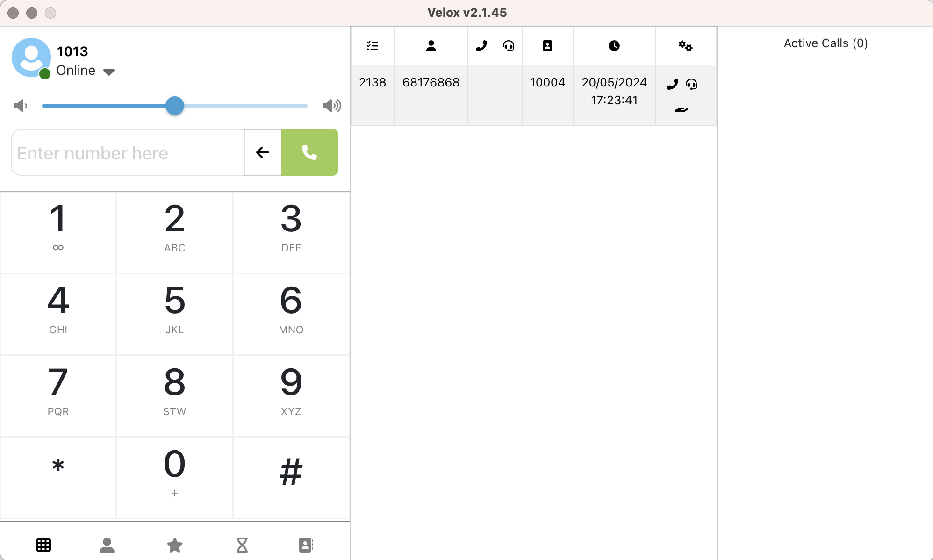The height and width of the screenshot is (560, 933).
Task: Tap dialpad key 9 XYZ
Action: 291,396
